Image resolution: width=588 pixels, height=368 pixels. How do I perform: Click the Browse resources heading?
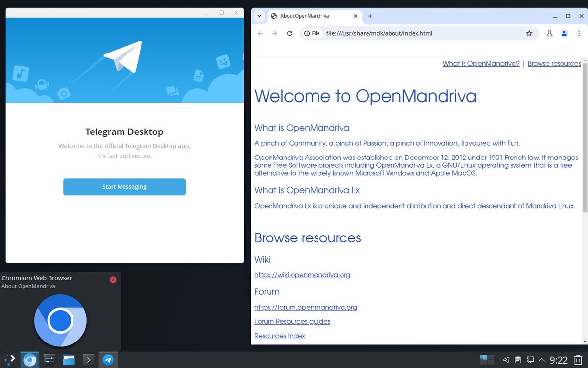(308, 238)
